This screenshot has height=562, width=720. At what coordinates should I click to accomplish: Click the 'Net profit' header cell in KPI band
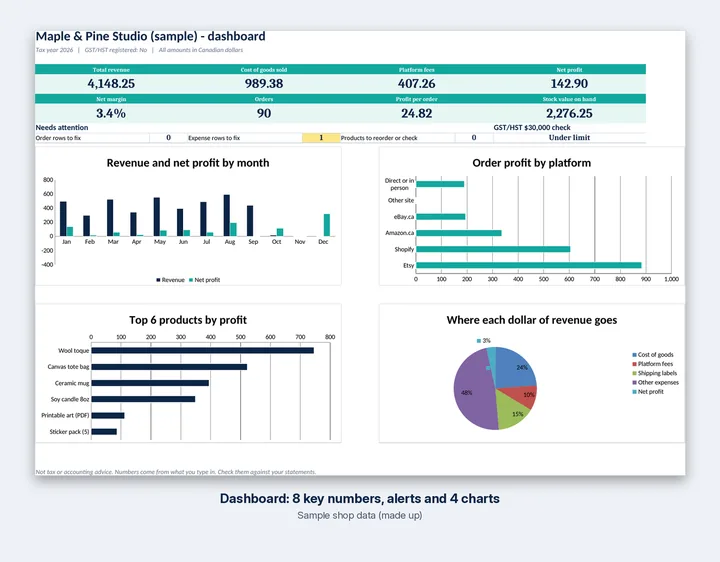tap(569, 70)
